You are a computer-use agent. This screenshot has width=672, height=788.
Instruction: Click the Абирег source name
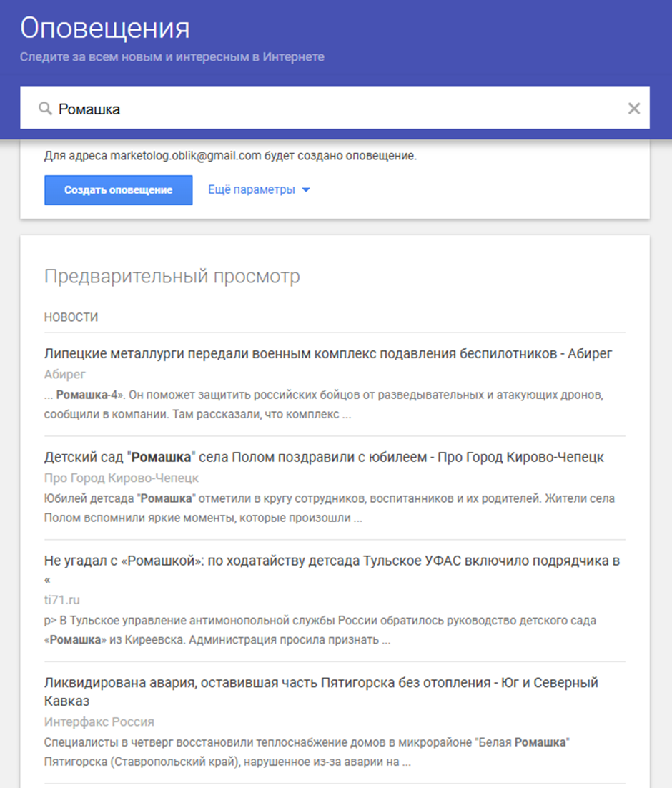point(64,374)
